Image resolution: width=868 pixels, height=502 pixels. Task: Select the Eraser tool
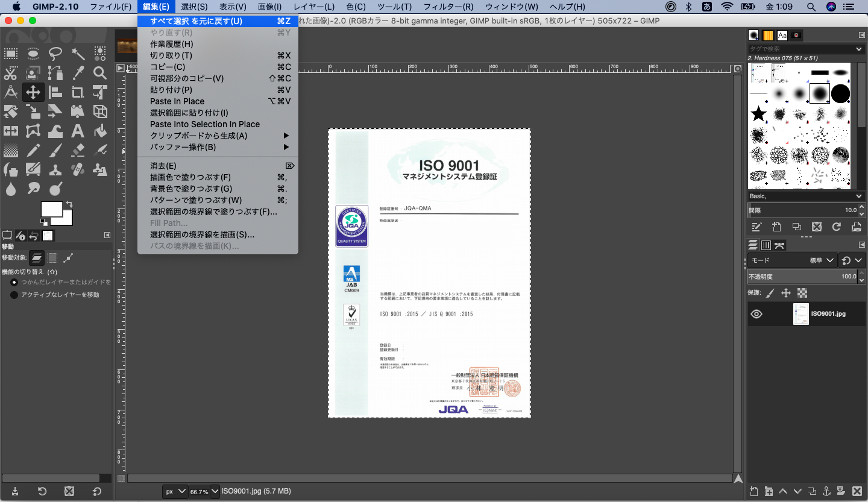(x=78, y=149)
